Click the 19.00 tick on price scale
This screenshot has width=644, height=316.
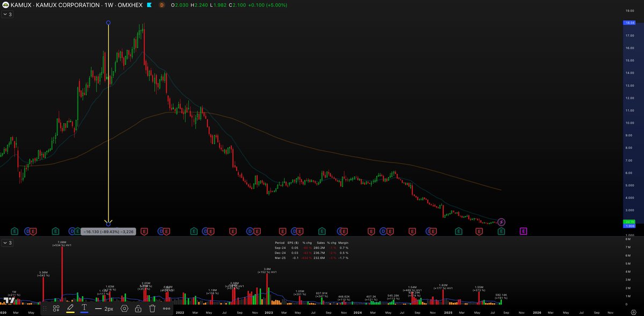point(630,11)
